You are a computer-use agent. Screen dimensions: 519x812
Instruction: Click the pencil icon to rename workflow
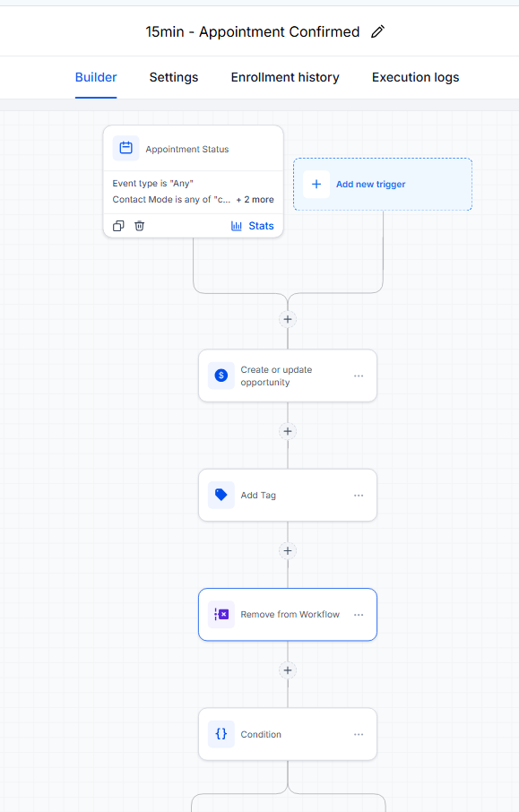tap(377, 31)
